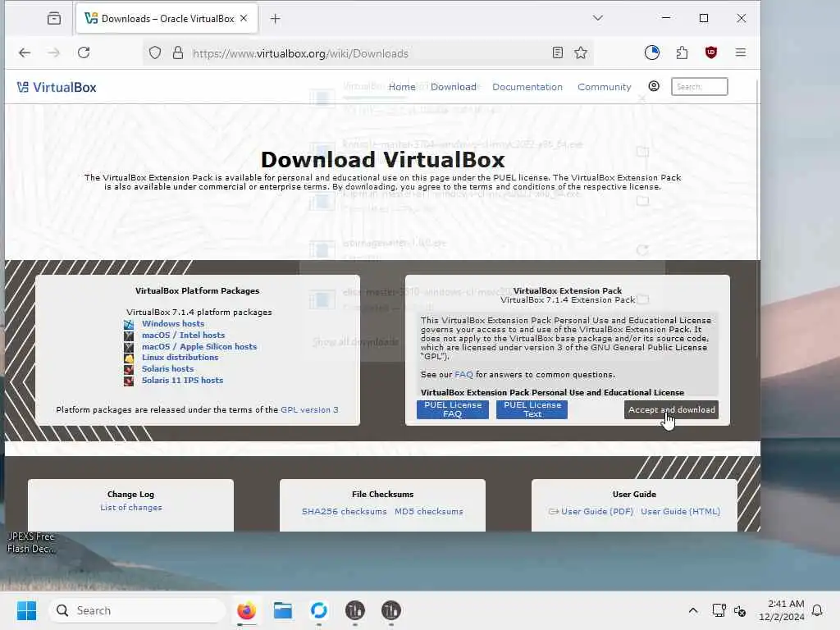Screen dimensions: 840x630
Task: Click the VirtualBox logo
Action: pos(57,87)
